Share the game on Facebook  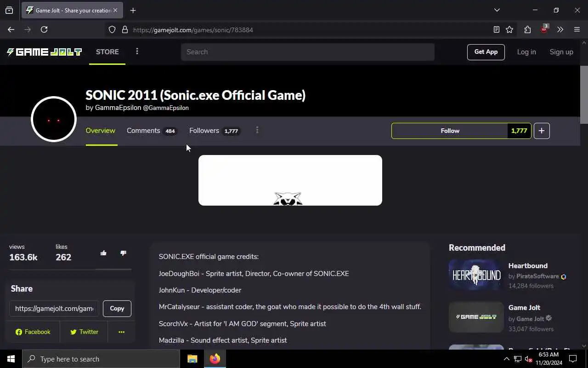tap(33, 332)
